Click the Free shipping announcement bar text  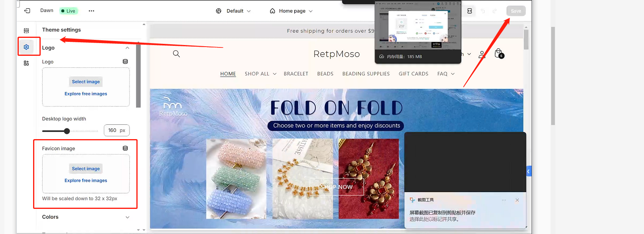click(331, 31)
